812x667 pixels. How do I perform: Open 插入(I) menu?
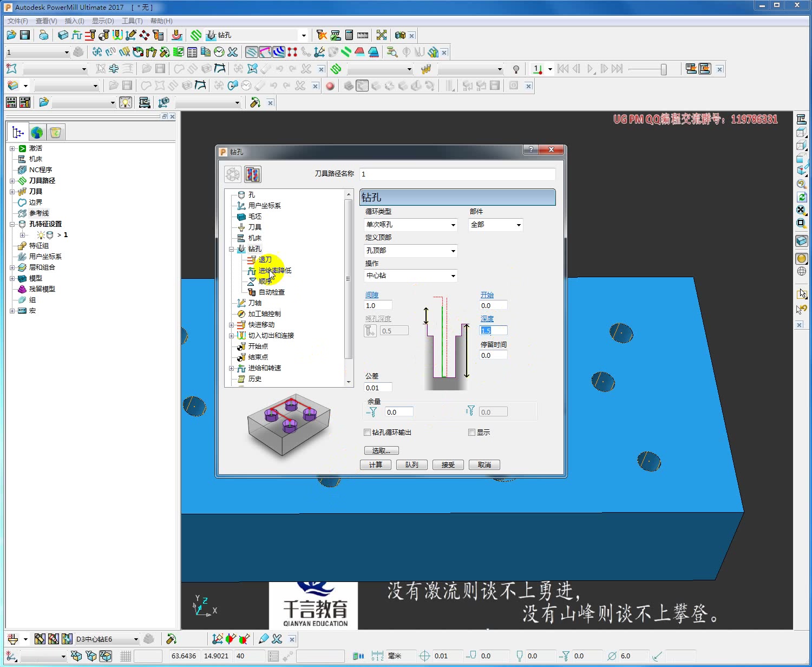click(74, 21)
